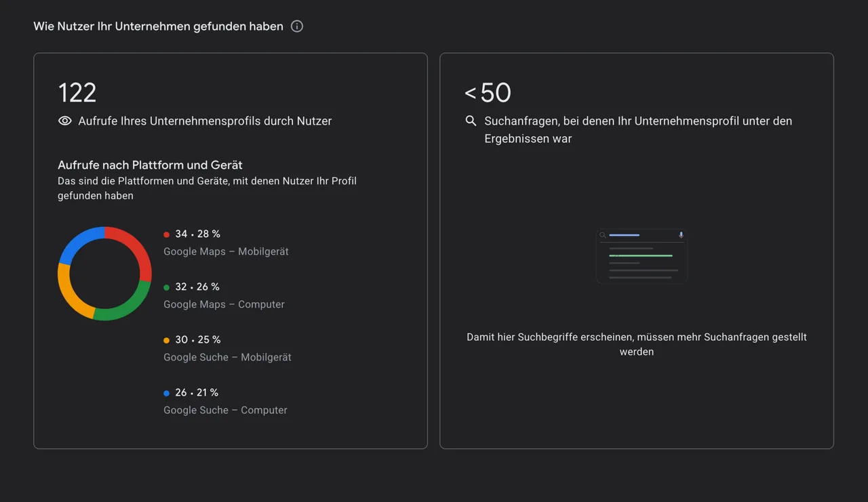Click the blue segment of the donut chart
This screenshot has height=502, width=868.
tap(77, 243)
